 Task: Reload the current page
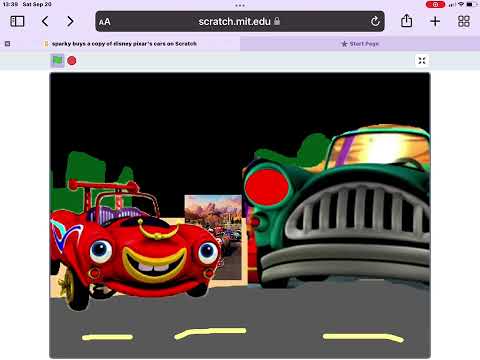(x=375, y=22)
